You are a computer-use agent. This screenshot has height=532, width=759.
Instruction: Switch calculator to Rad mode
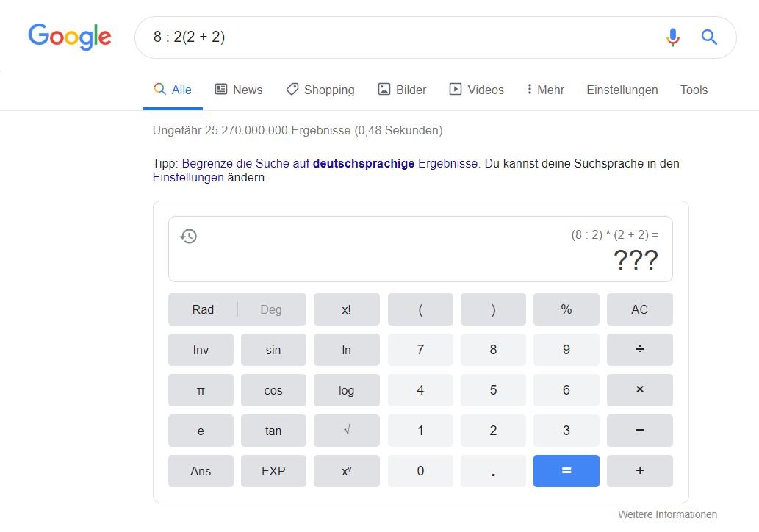coord(203,309)
